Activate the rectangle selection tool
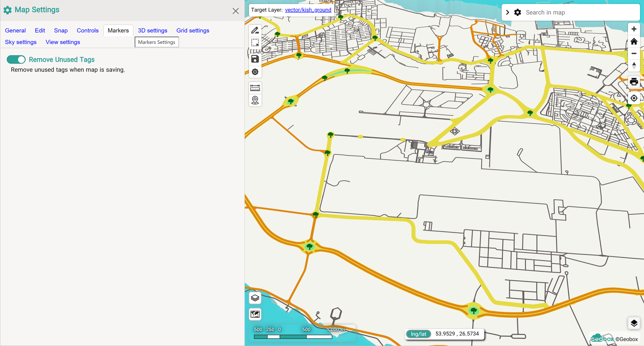Image resolution: width=644 pixels, height=346 pixels. coord(255,43)
